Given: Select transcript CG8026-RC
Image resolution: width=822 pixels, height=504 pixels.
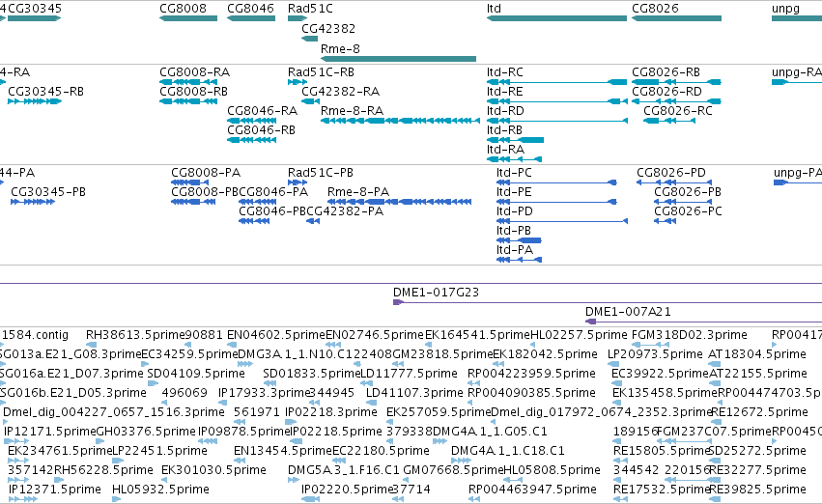Looking at the screenshot, I should 669,121.
